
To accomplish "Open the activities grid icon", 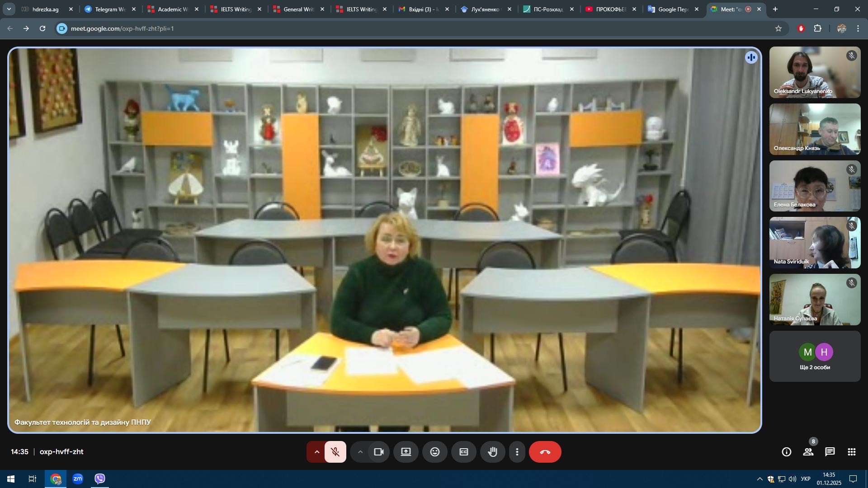I will pyautogui.click(x=852, y=452).
